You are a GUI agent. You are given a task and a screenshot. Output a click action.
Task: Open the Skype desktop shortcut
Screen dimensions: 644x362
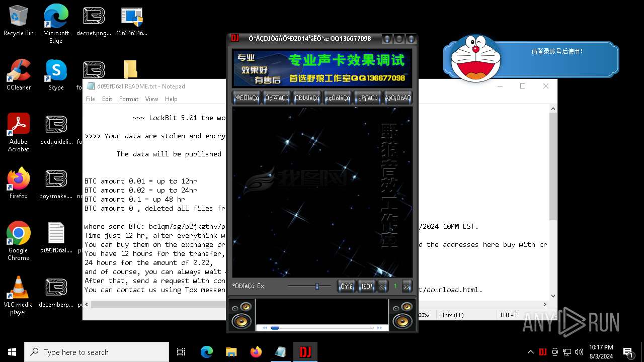point(56,75)
